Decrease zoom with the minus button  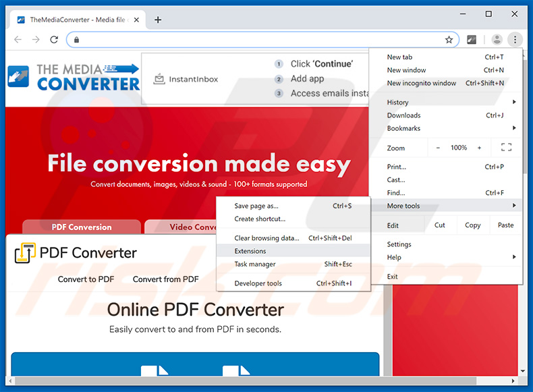point(438,148)
